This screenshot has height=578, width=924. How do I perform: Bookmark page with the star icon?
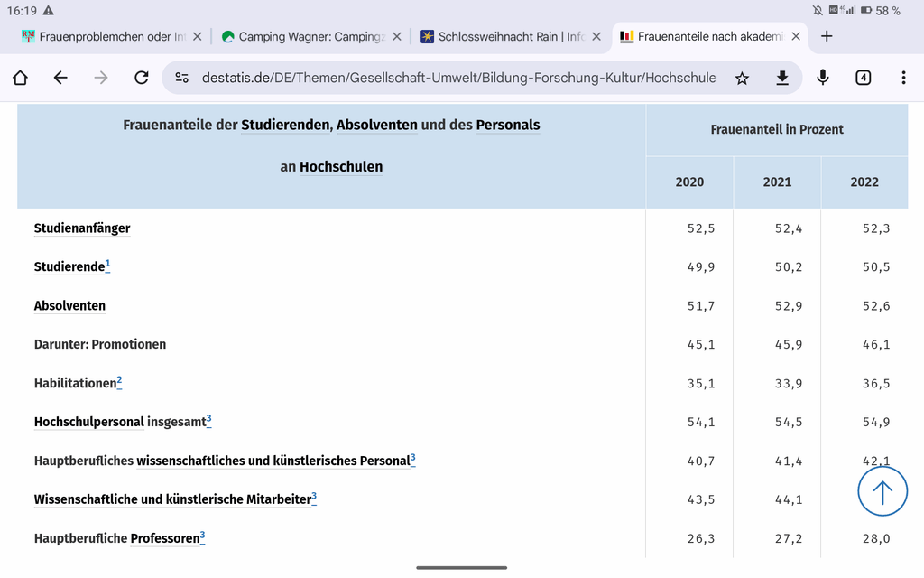click(x=742, y=78)
